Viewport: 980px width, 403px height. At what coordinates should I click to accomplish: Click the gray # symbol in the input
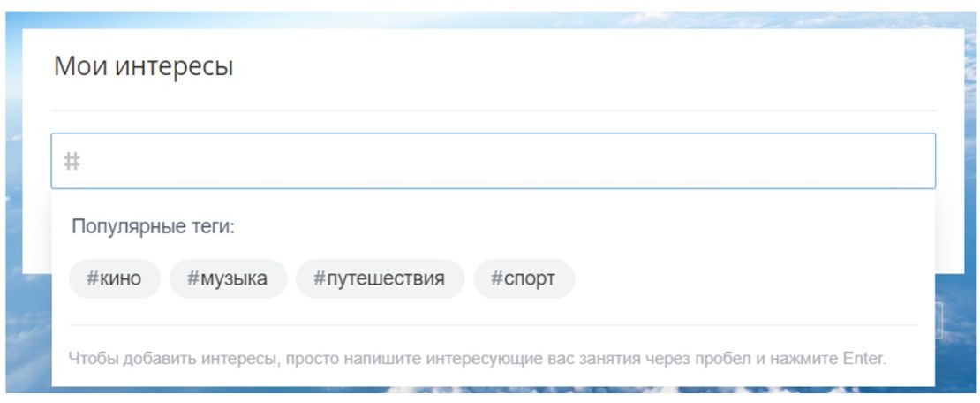tap(72, 162)
